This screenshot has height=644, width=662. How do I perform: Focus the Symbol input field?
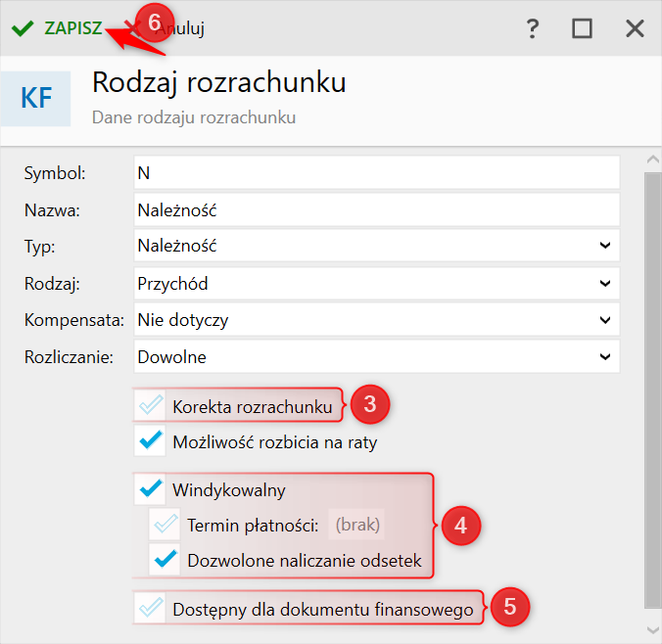(377, 172)
